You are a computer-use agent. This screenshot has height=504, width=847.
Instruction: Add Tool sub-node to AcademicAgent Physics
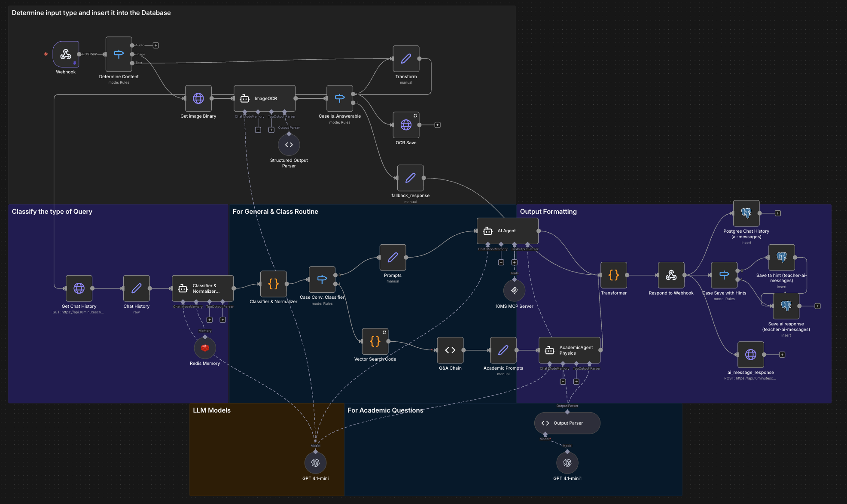click(576, 382)
